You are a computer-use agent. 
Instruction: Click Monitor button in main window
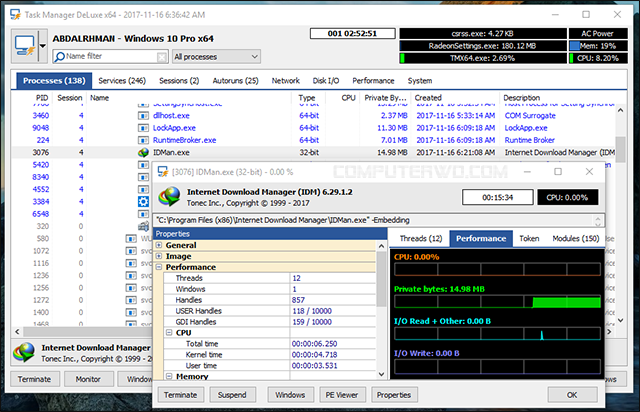pos(88,379)
